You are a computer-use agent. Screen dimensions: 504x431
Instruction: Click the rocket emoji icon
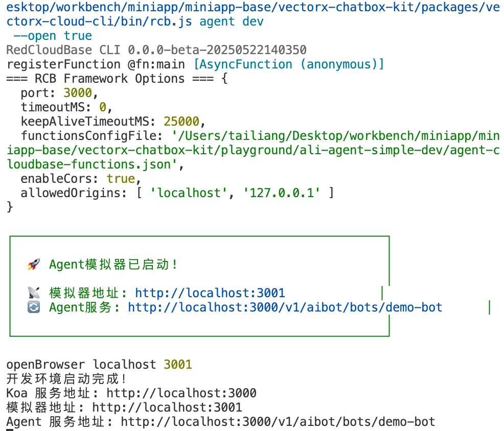34,265
